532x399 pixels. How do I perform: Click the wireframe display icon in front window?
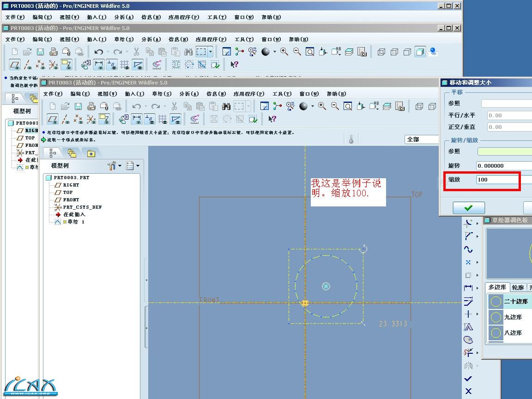pos(419,106)
